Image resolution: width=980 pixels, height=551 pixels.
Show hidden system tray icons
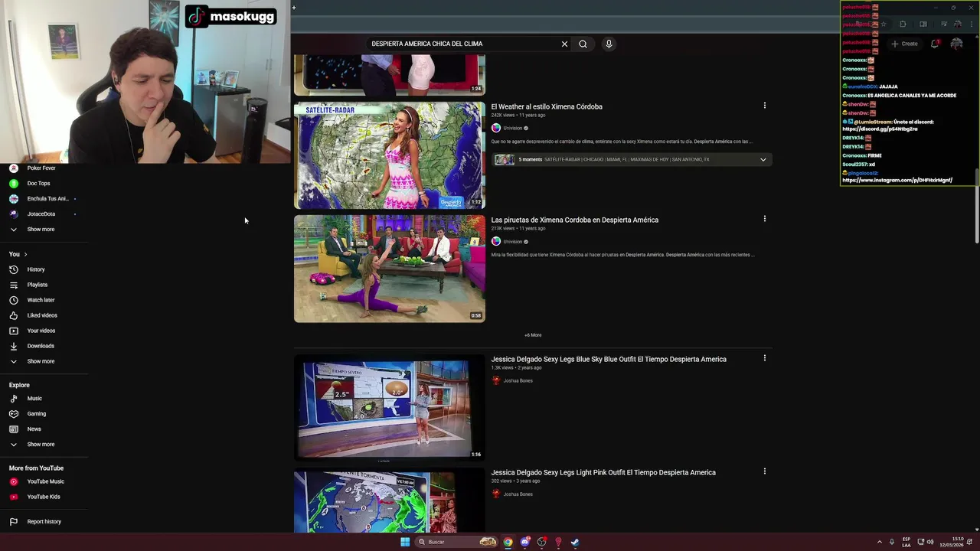coord(879,542)
